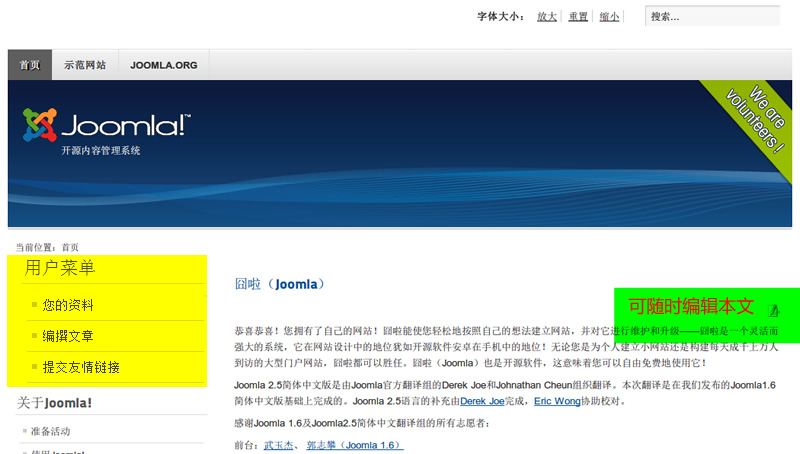800x454 pixels.
Task: Open 提交友情链接 in user menu
Action: pyautogui.click(x=81, y=367)
